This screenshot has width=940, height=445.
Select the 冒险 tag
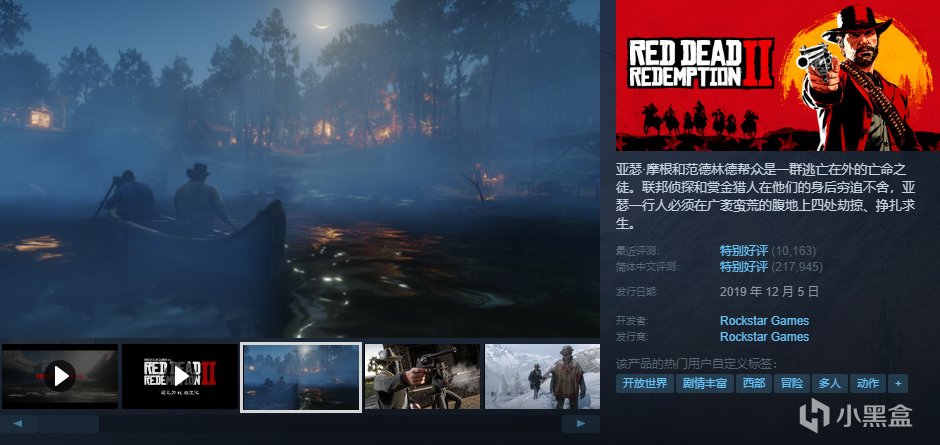click(x=792, y=383)
